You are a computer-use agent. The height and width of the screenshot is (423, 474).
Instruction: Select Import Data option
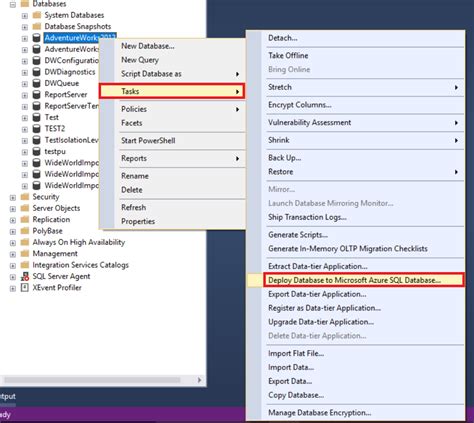355,368
